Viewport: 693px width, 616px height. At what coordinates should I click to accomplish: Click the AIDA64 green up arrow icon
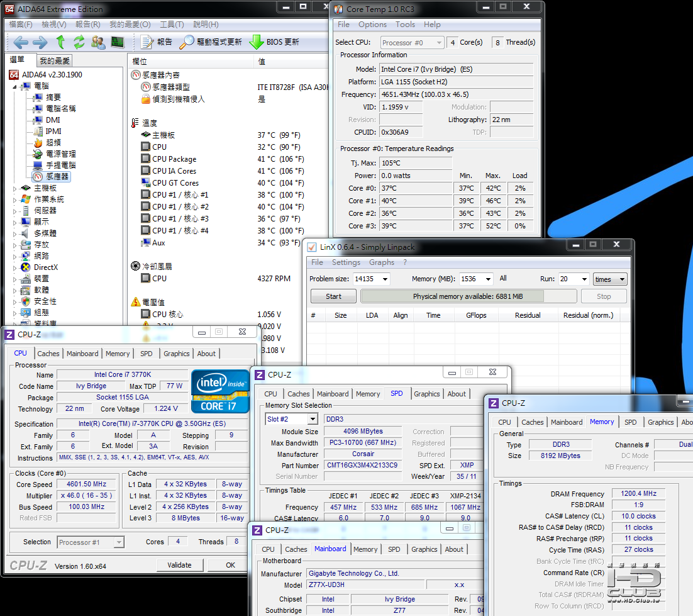pyautogui.click(x=60, y=42)
